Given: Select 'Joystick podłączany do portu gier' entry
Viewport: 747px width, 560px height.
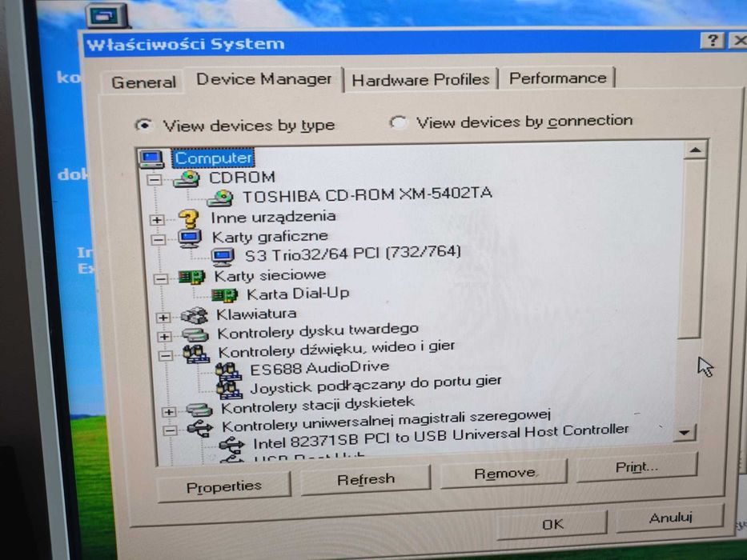Looking at the screenshot, I should (x=376, y=384).
